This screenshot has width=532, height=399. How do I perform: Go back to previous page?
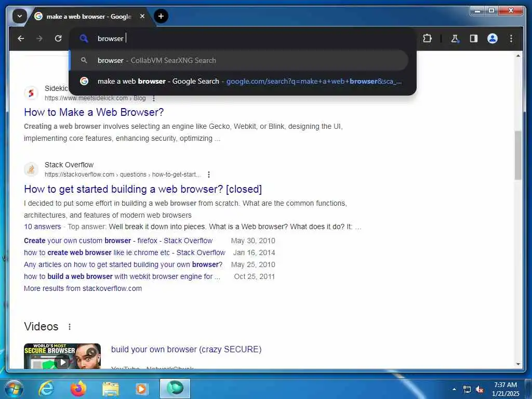pyautogui.click(x=21, y=38)
